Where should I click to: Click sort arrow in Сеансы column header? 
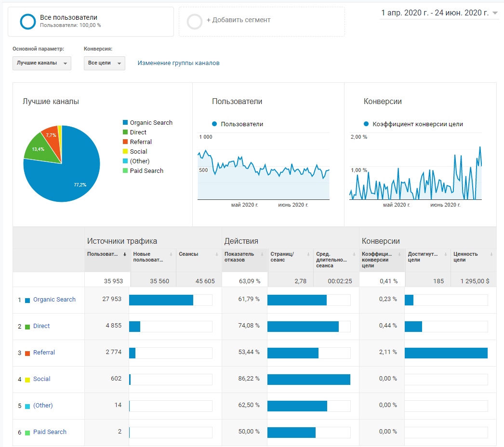click(x=216, y=254)
